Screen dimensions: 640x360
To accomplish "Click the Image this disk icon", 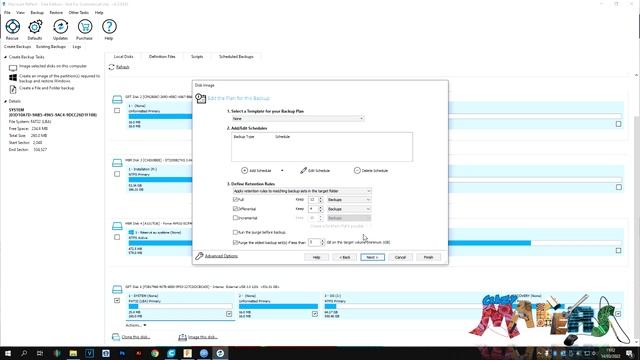I will 182,337.
